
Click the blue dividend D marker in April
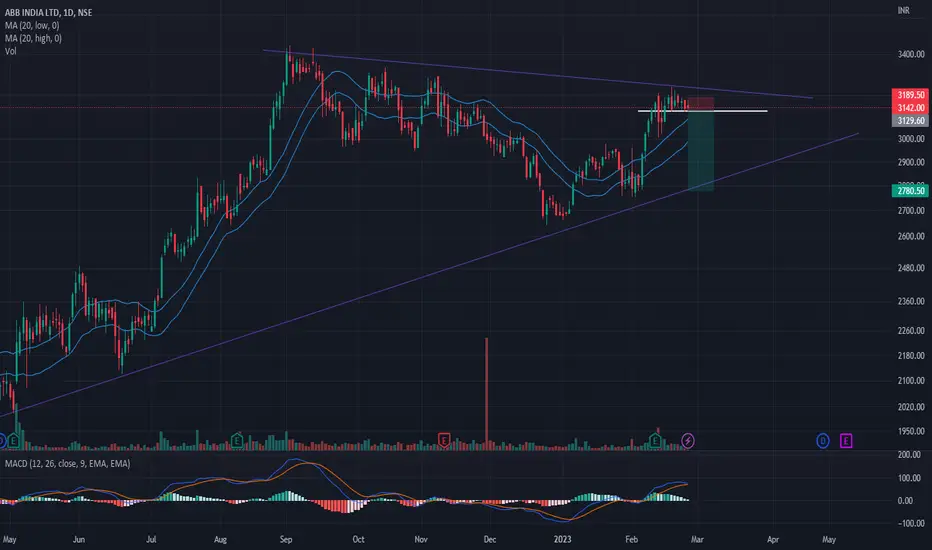pos(823,441)
